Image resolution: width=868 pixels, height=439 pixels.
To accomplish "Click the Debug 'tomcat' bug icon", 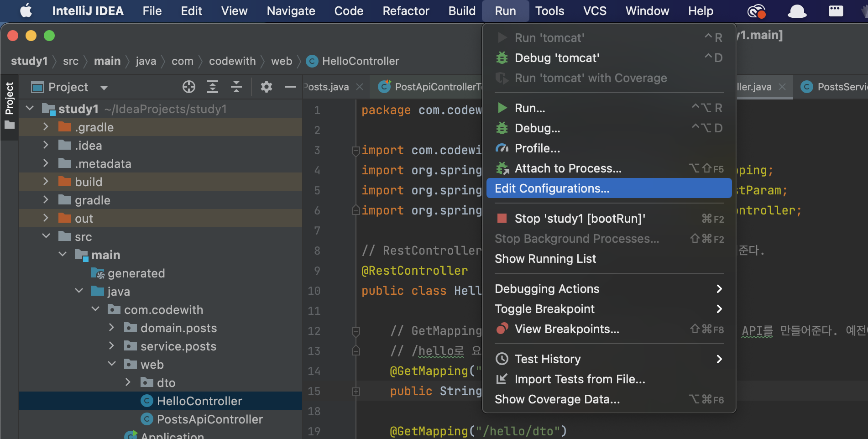I will (x=502, y=58).
